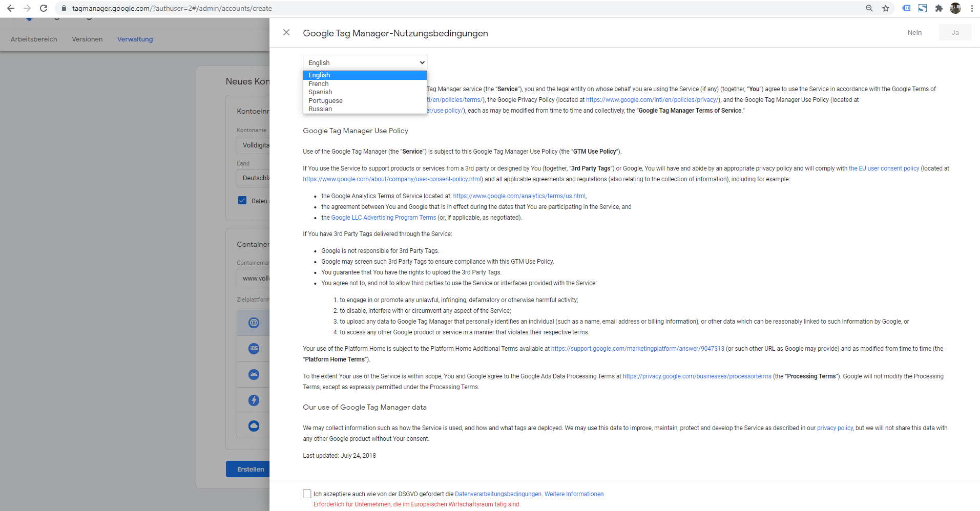Open the terms language dropdown

point(365,62)
